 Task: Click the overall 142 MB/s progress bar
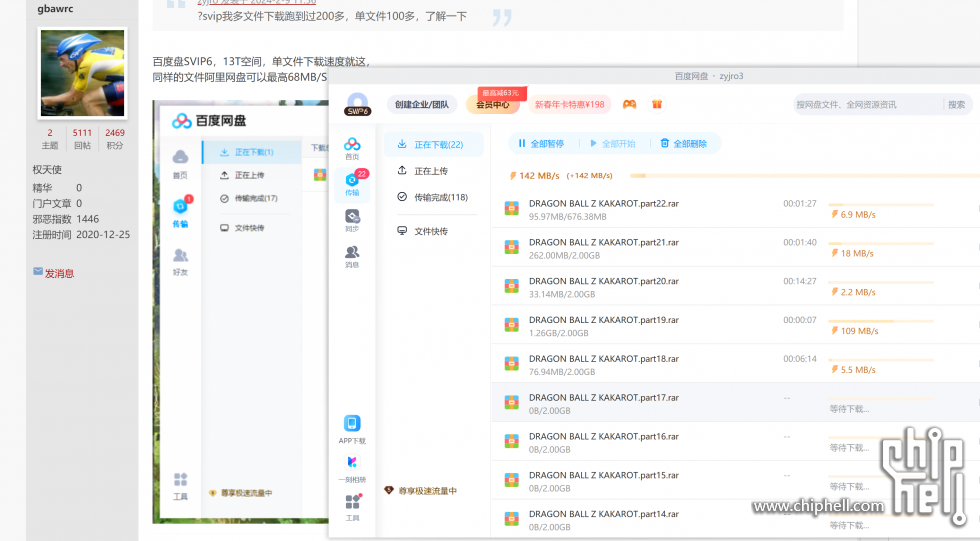tap(804, 176)
